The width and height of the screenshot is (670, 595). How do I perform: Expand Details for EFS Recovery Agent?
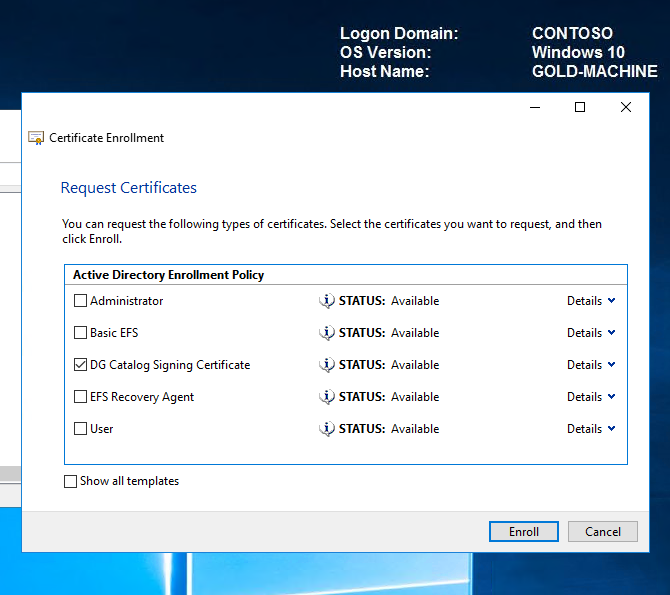591,397
